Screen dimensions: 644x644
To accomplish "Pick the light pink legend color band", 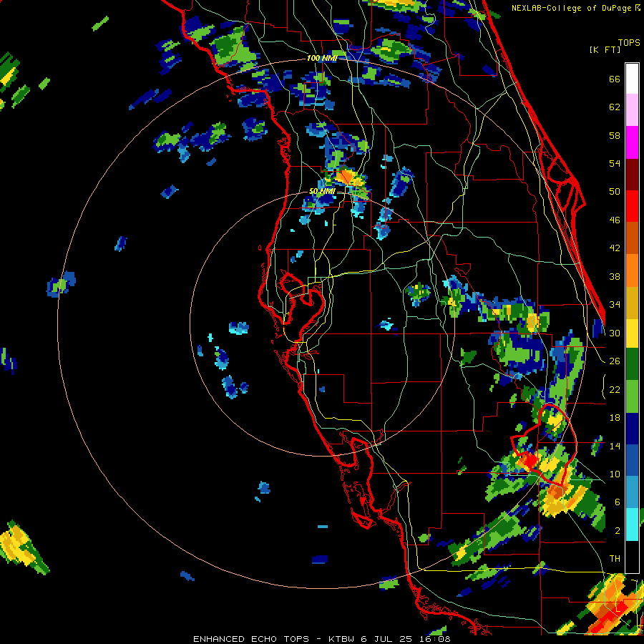I will coord(632,110).
